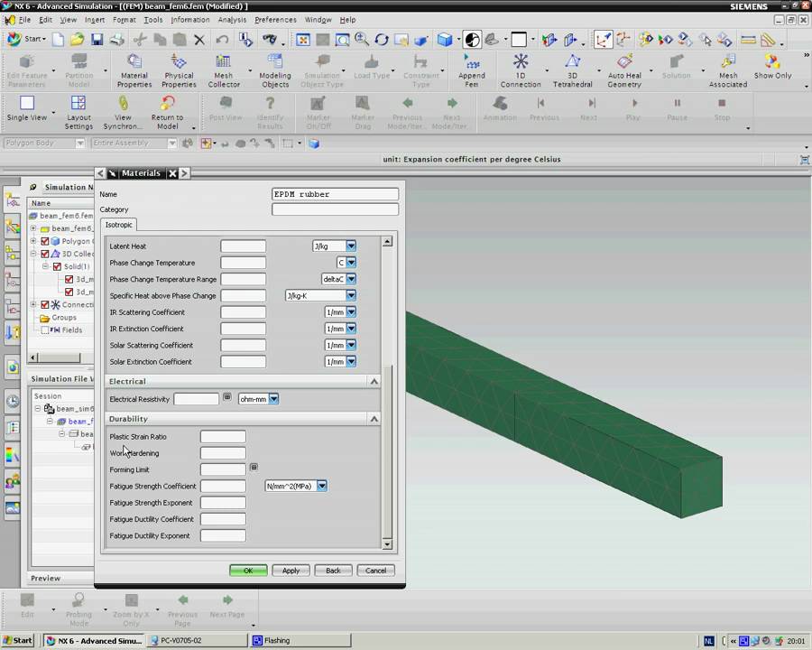Viewport: 812px width, 650px height.
Task: Click the Undo arrow icon
Action: [222, 40]
